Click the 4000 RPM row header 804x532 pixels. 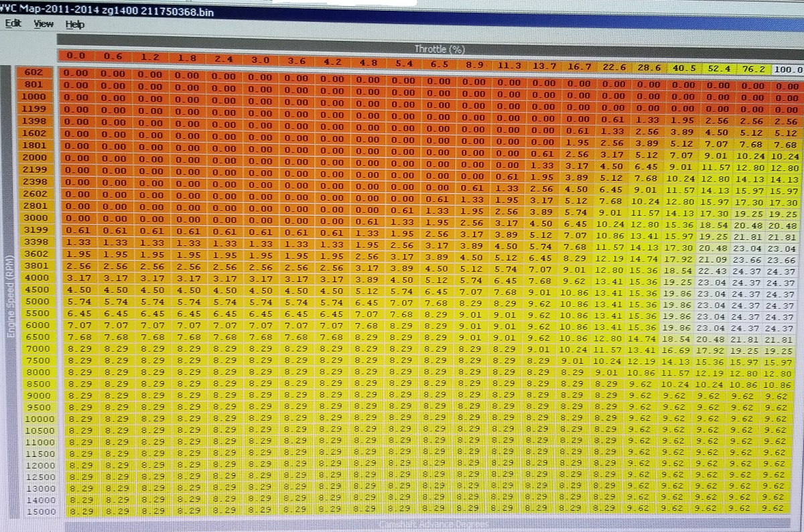pos(35,276)
